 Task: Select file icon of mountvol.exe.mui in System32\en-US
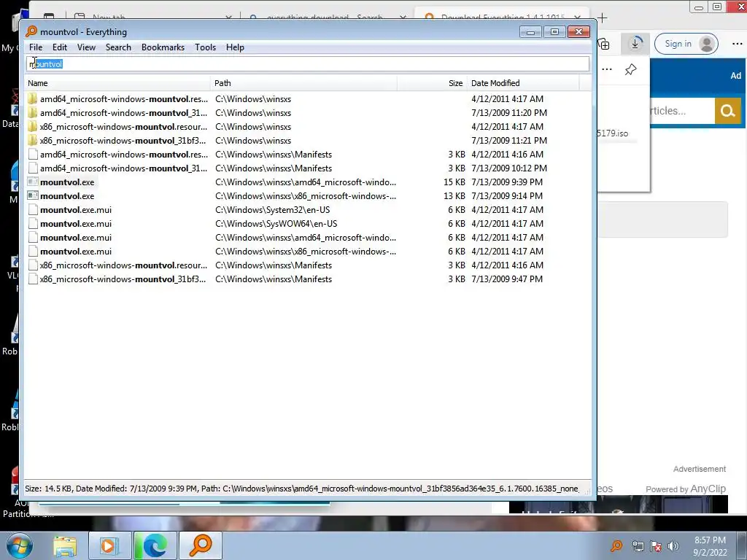32,209
